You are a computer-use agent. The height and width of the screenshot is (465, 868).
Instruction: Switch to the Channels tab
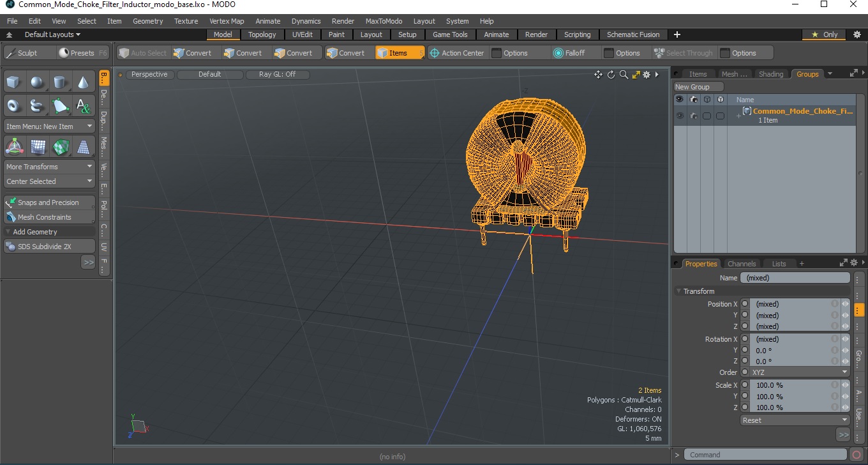coord(742,264)
